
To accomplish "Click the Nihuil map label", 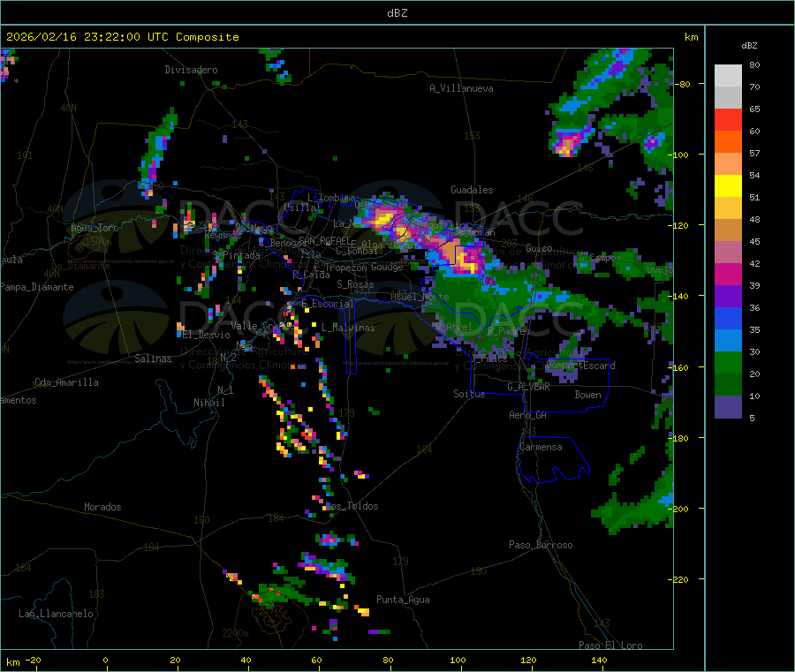I will (x=209, y=403).
